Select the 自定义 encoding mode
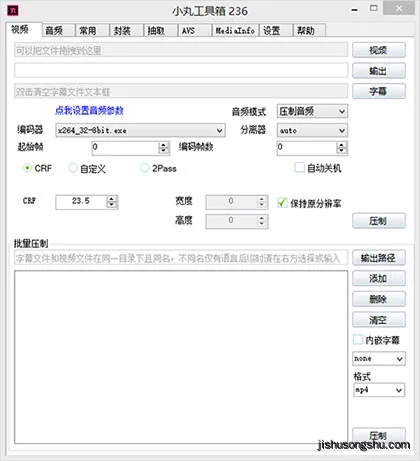This screenshot has height=461, width=420. click(73, 168)
